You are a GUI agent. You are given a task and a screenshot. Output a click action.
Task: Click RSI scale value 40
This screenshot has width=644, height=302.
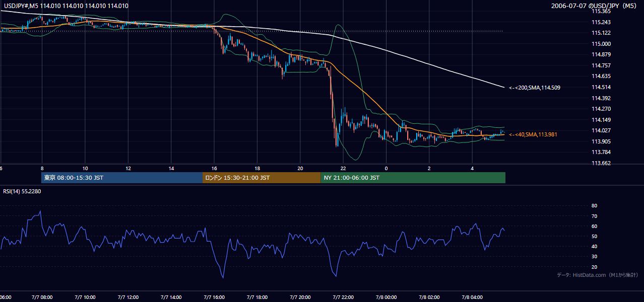click(x=595, y=246)
